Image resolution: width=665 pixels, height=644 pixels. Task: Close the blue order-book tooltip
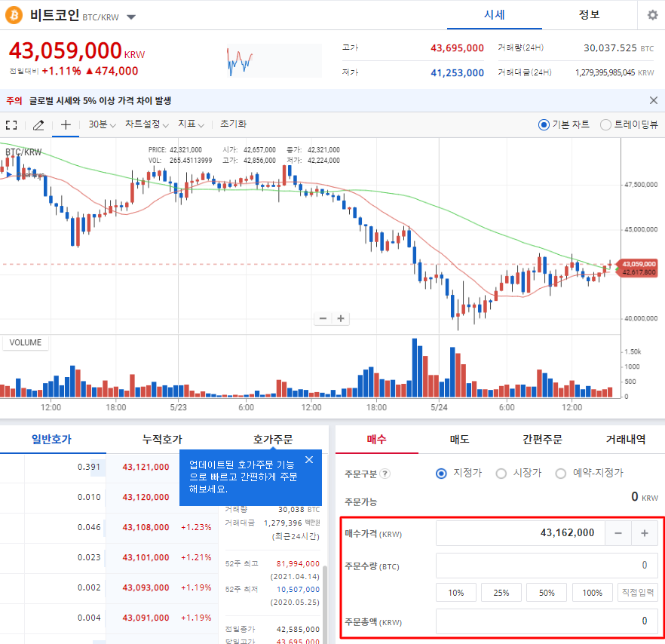tap(309, 459)
